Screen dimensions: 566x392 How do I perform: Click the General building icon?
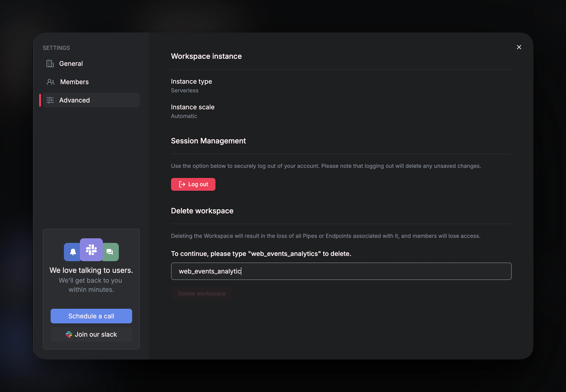(x=50, y=64)
